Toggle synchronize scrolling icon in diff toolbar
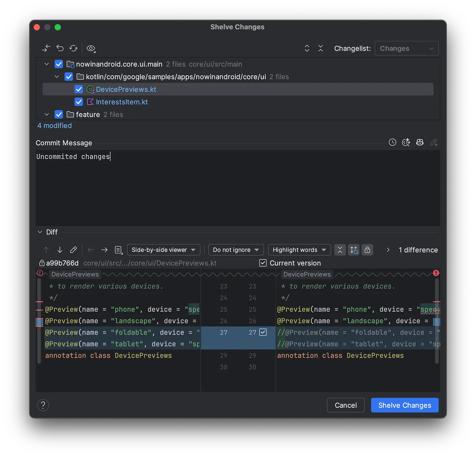The height and width of the screenshot is (457, 476). tap(354, 250)
